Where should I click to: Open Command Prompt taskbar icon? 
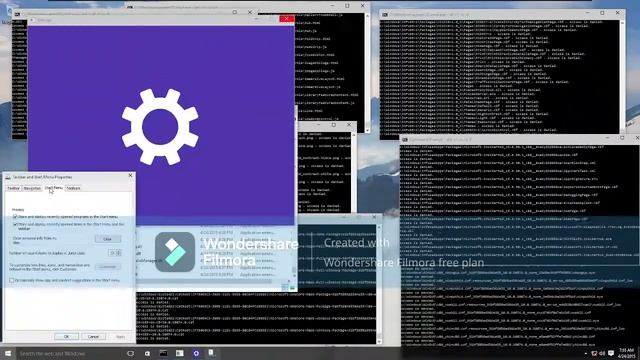[x=163, y=353]
